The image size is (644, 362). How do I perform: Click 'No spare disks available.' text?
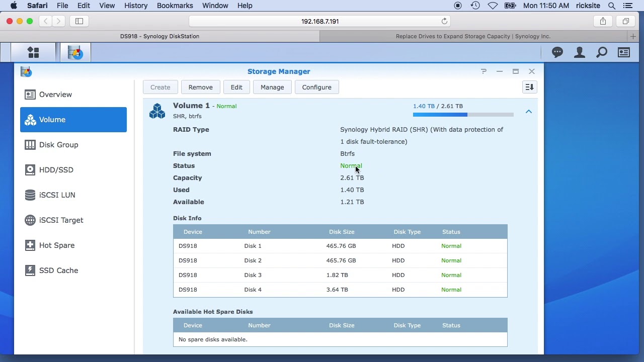pos(213,339)
